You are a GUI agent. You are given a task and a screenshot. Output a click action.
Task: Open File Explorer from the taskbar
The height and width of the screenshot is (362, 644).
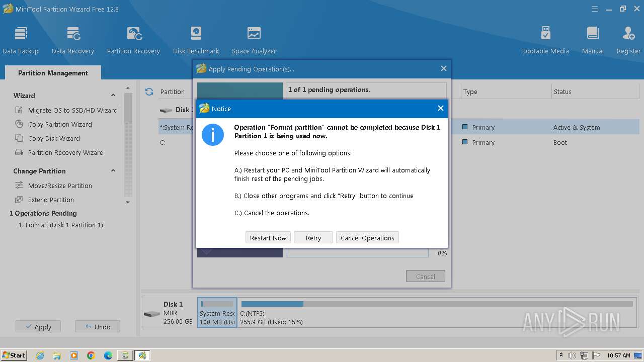pyautogui.click(x=57, y=355)
